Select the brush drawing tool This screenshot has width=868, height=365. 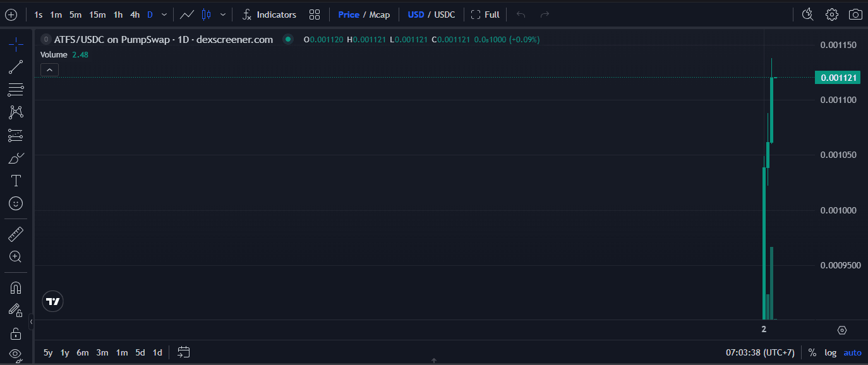[x=16, y=158]
